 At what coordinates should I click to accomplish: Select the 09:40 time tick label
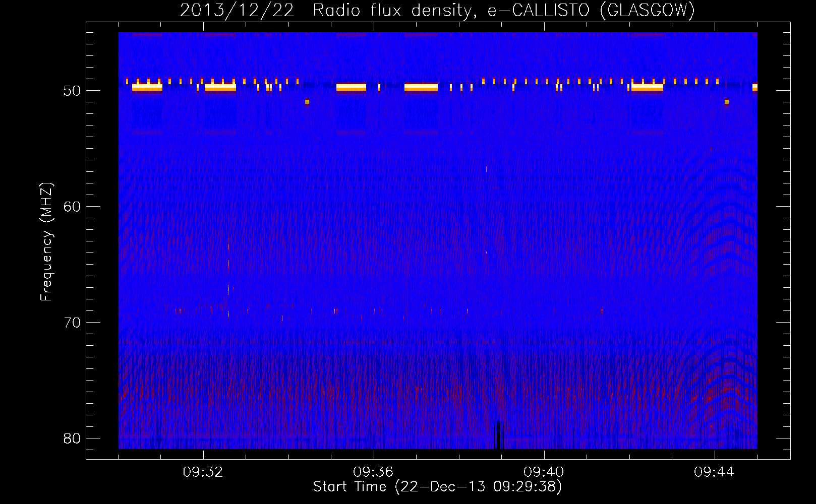click(x=544, y=472)
